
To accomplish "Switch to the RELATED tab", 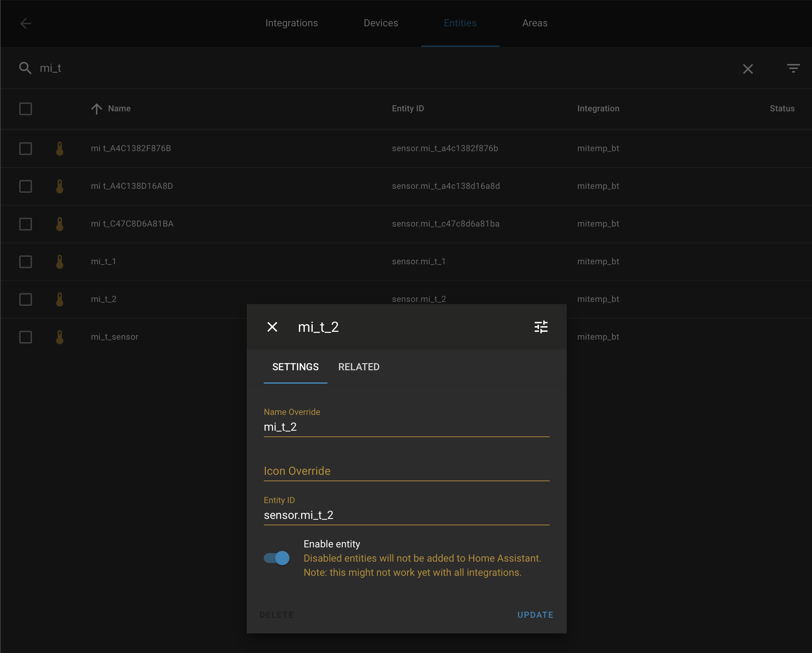I will 358,367.
